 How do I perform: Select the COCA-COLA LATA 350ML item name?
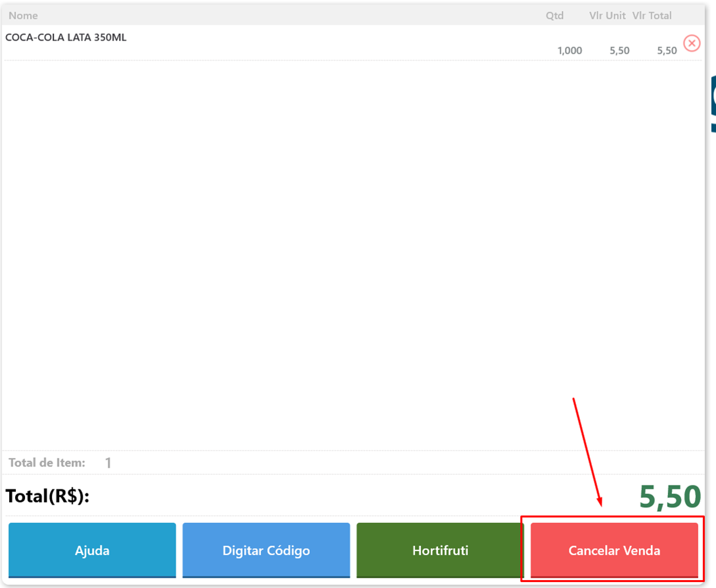(66, 37)
